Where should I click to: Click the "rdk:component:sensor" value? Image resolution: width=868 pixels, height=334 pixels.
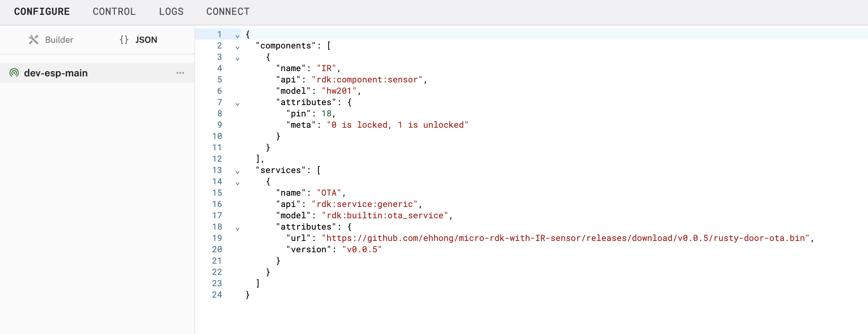click(x=367, y=80)
